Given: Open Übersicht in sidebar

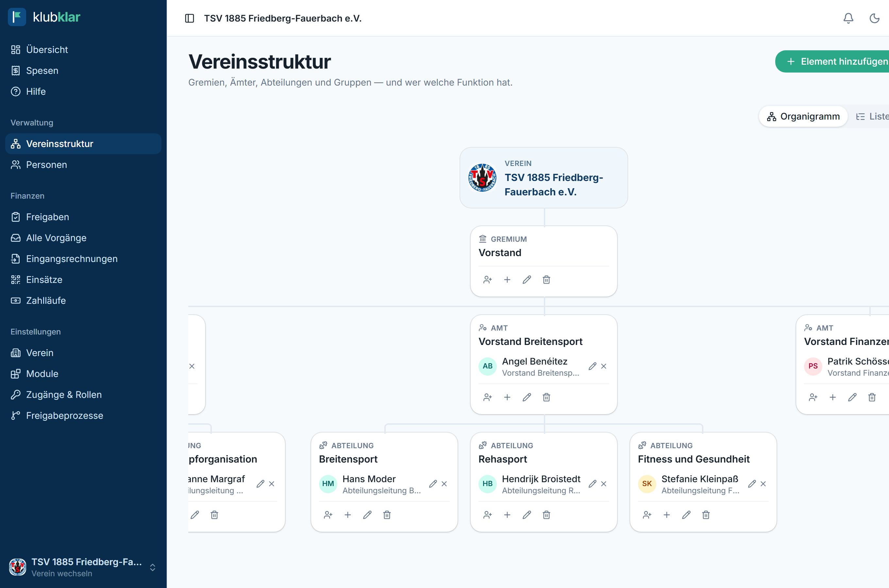Looking at the screenshot, I should click(83, 50).
